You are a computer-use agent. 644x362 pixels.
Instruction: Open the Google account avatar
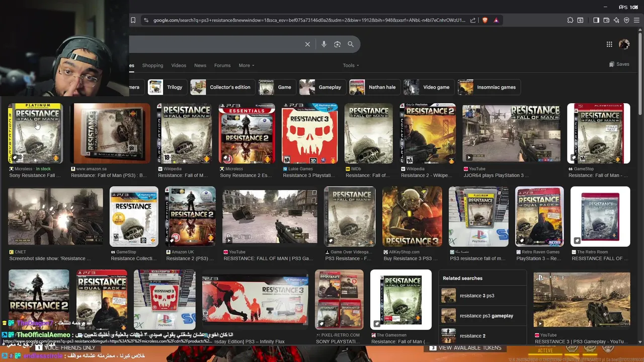point(624,44)
